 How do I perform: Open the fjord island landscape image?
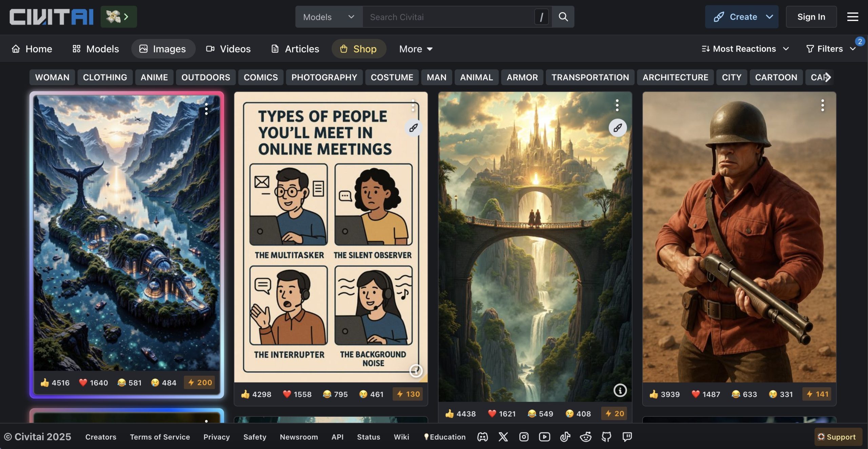click(126, 233)
